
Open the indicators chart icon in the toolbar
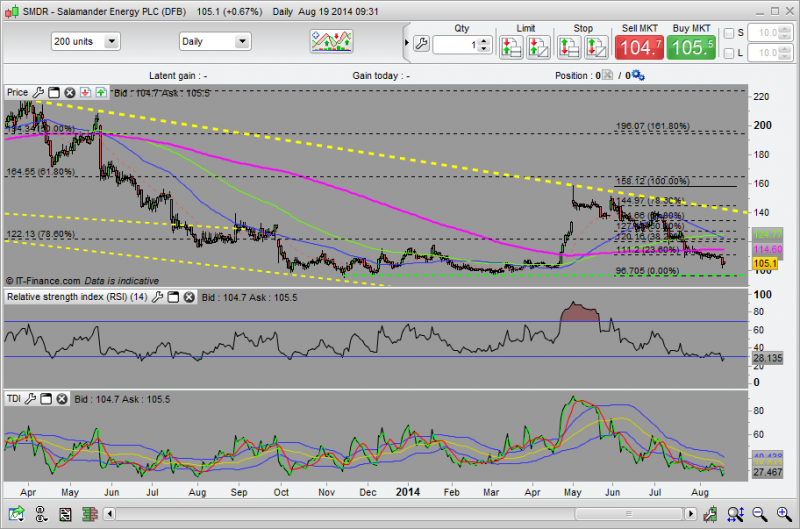coord(333,41)
